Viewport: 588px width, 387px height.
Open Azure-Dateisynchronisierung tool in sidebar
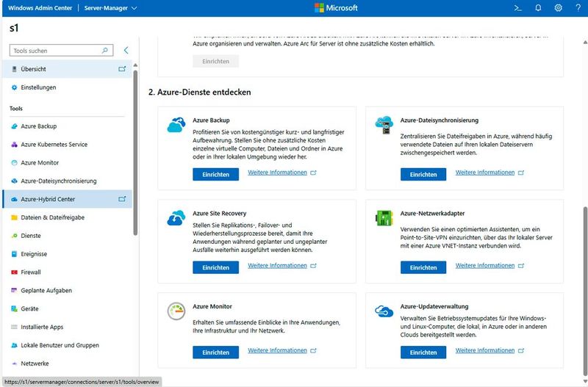tap(67, 181)
